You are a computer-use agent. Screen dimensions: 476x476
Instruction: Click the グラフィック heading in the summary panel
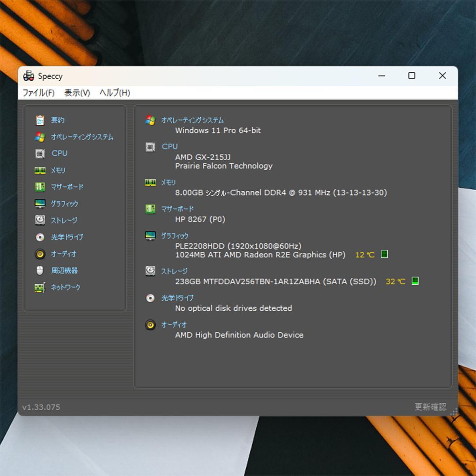(x=176, y=236)
